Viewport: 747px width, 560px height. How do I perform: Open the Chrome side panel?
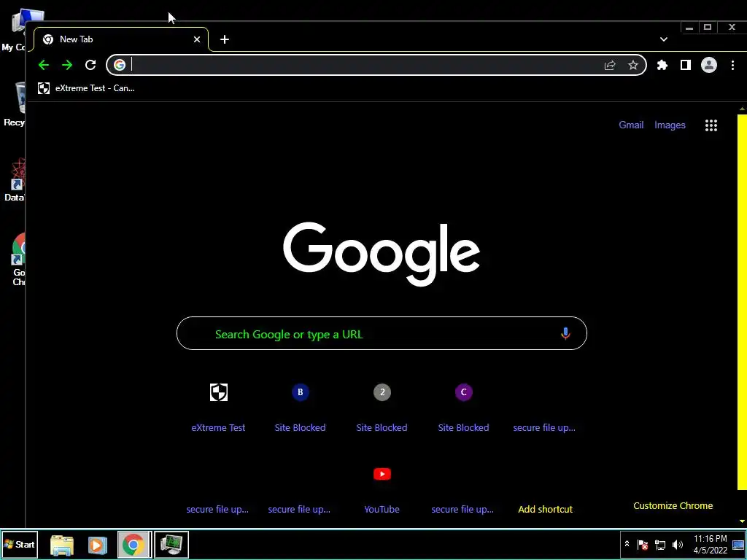tap(686, 65)
